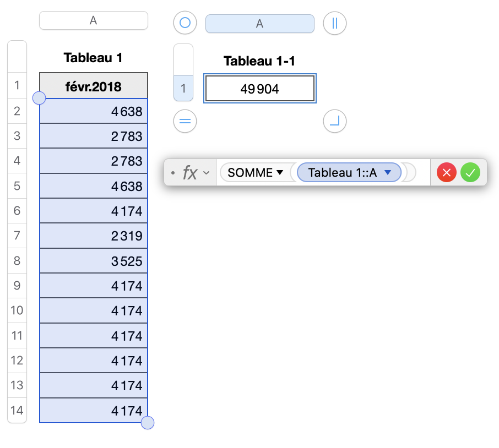
Task: Select the cell showing 49 904
Action: click(x=259, y=89)
